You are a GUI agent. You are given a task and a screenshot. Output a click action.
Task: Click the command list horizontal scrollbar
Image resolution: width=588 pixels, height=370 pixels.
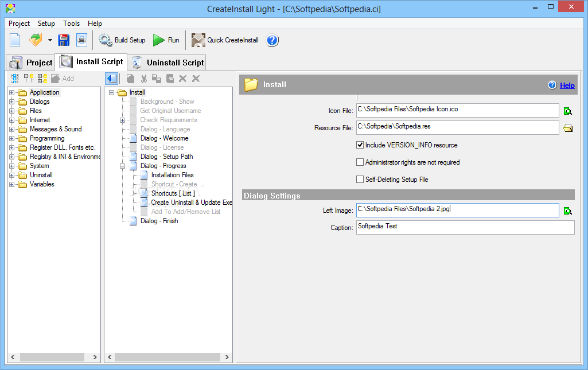coord(52,357)
